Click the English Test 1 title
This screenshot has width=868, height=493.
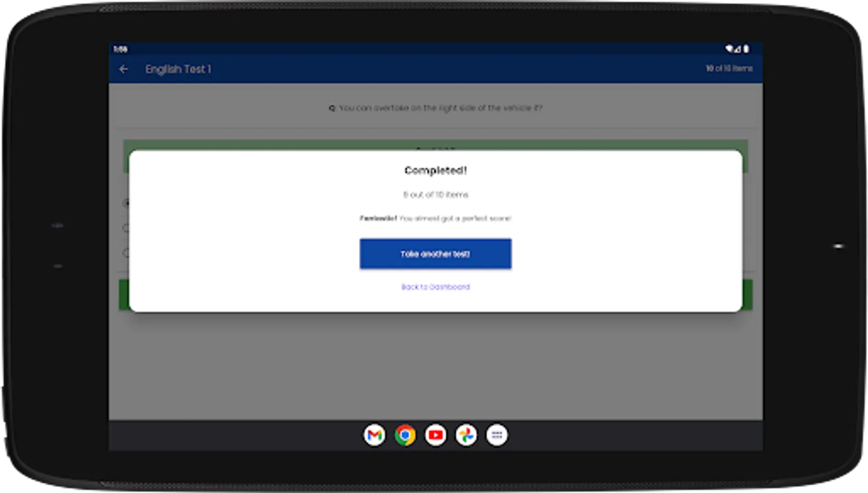click(178, 69)
